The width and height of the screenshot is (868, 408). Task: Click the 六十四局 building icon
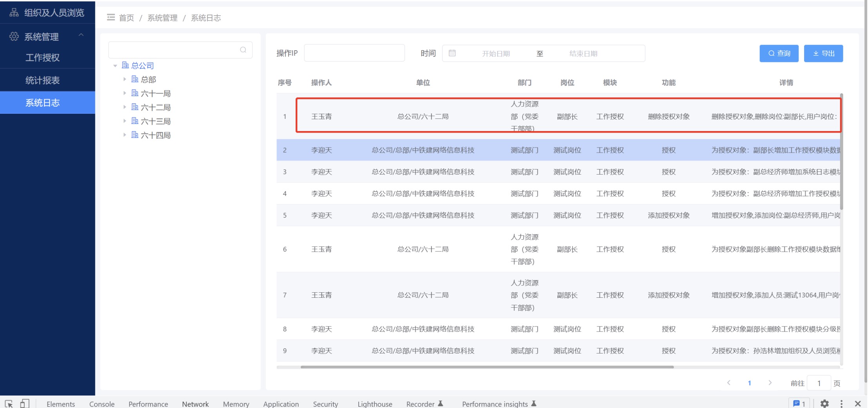135,135
